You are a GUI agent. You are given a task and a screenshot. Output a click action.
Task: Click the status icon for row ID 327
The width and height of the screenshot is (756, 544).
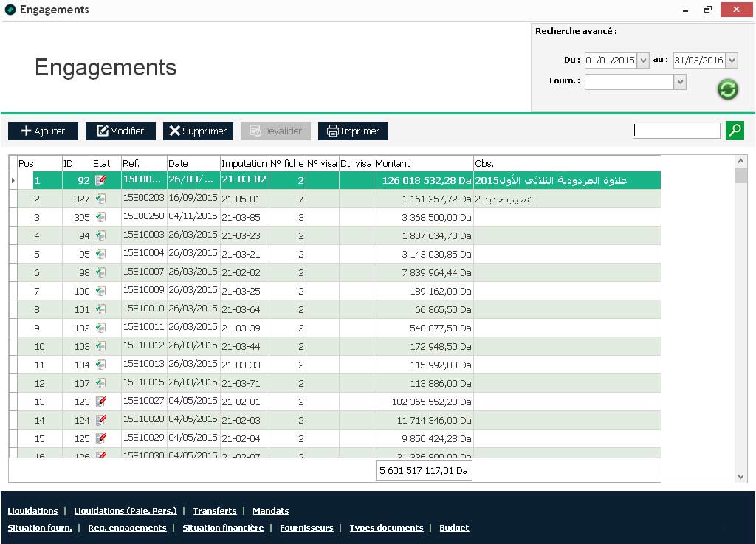point(101,199)
